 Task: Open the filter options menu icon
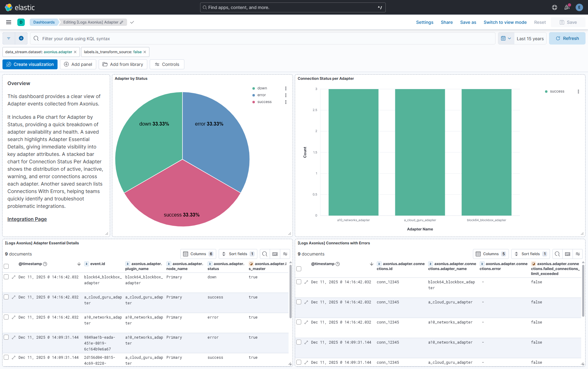click(9, 38)
